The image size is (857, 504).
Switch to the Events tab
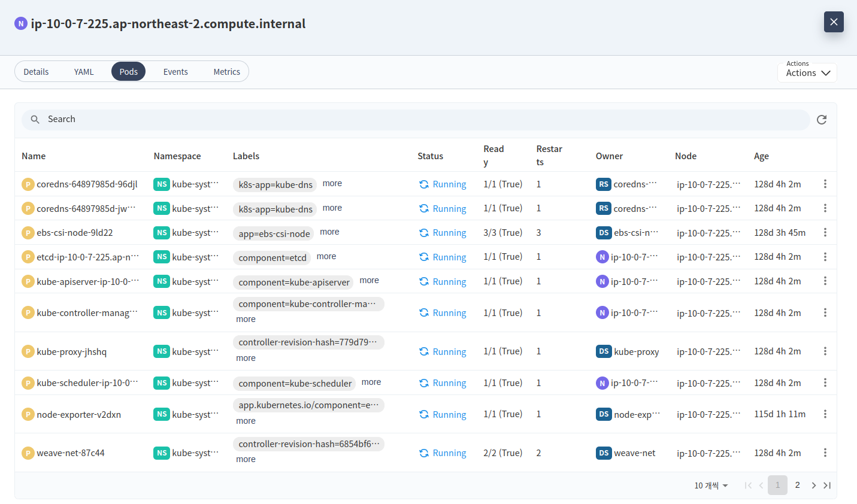175,72
